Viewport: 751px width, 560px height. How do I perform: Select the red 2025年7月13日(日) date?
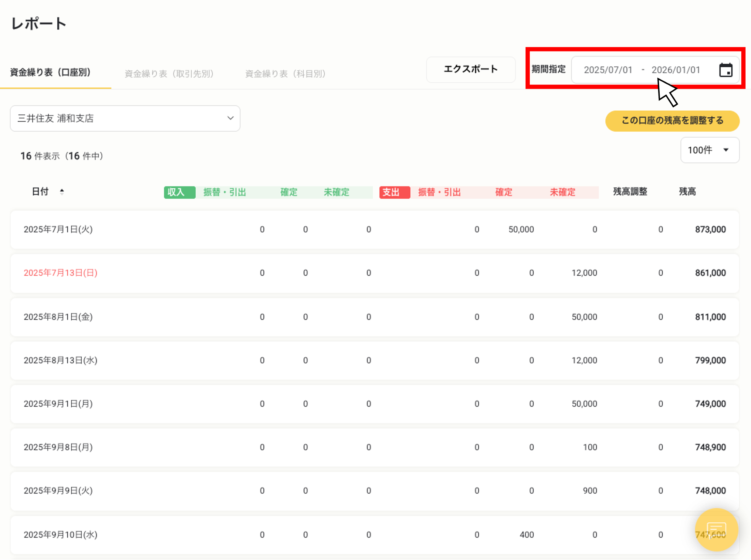point(61,273)
